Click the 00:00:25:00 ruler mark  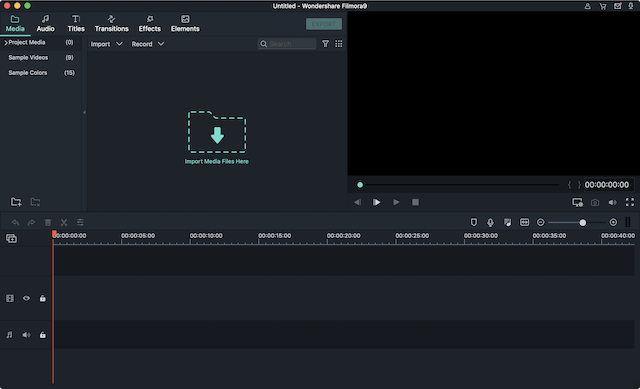(x=412, y=236)
